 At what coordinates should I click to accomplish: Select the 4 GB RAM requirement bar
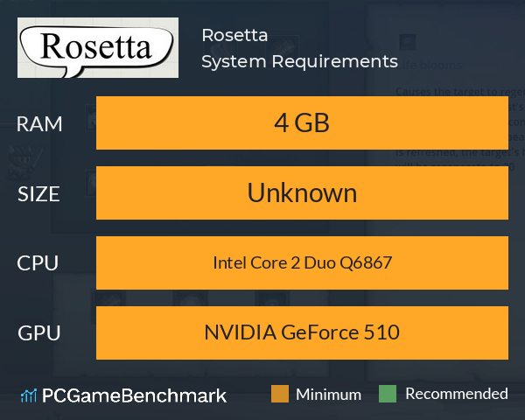[302, 122]
